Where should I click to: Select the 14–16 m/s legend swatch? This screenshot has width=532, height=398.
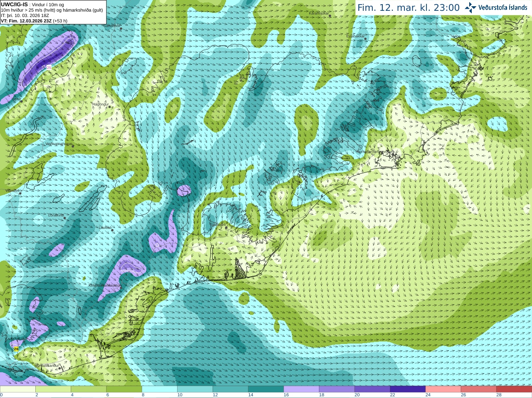click(x=266, y=389)
